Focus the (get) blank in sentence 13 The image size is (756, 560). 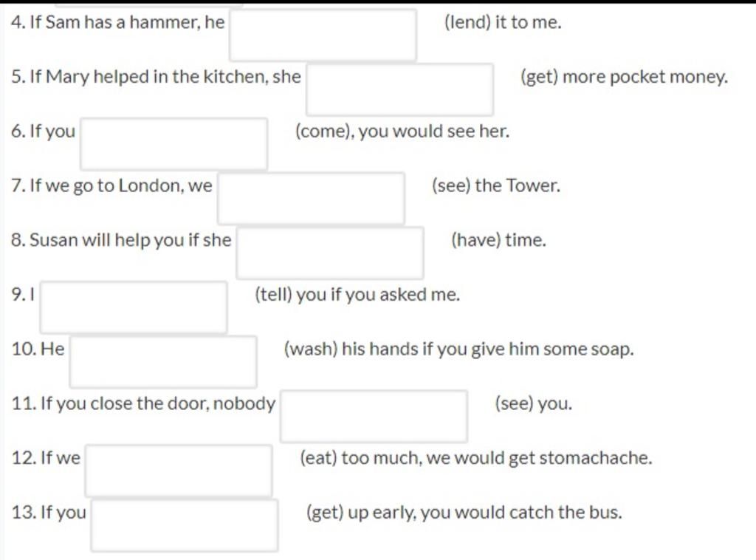[184, 526]
